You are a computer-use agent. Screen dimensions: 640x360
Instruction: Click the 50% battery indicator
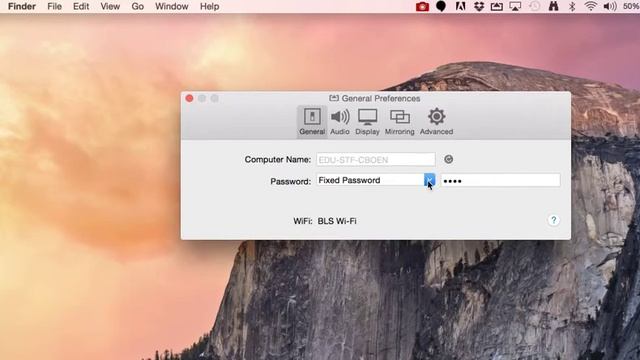pyautogui.click(x=631, y=7)
